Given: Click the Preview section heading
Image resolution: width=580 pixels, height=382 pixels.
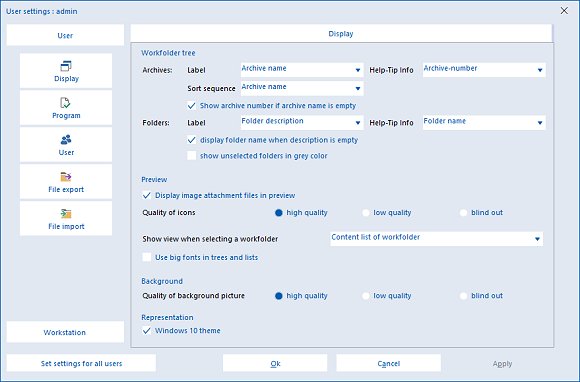Looking at the screenshot, I should click(154, 179).
